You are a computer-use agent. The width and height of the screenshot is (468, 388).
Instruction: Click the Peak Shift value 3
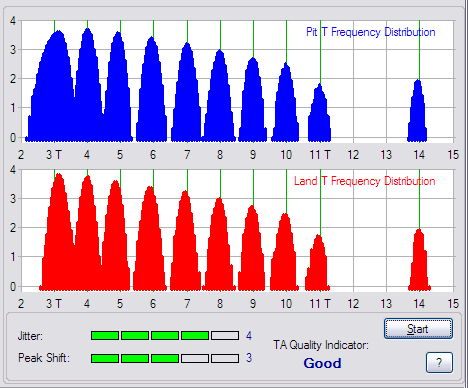pyautogui.click(x=249, y=358)
